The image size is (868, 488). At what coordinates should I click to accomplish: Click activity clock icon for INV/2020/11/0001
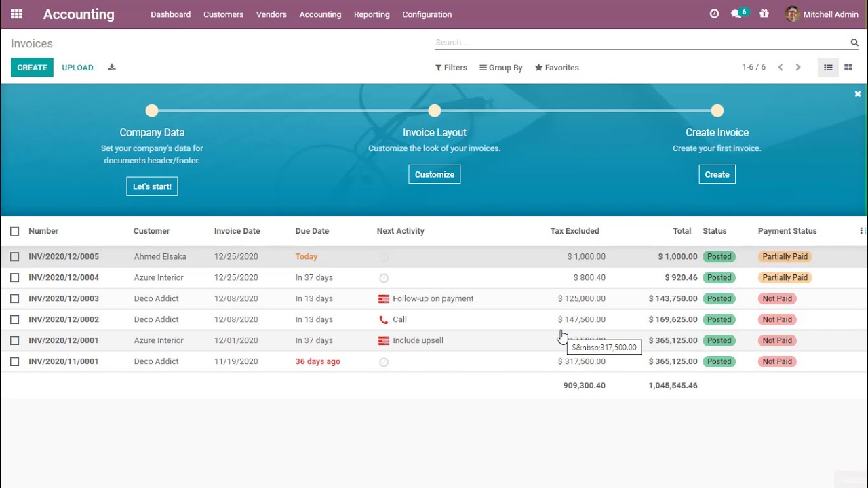pos(383,362)
